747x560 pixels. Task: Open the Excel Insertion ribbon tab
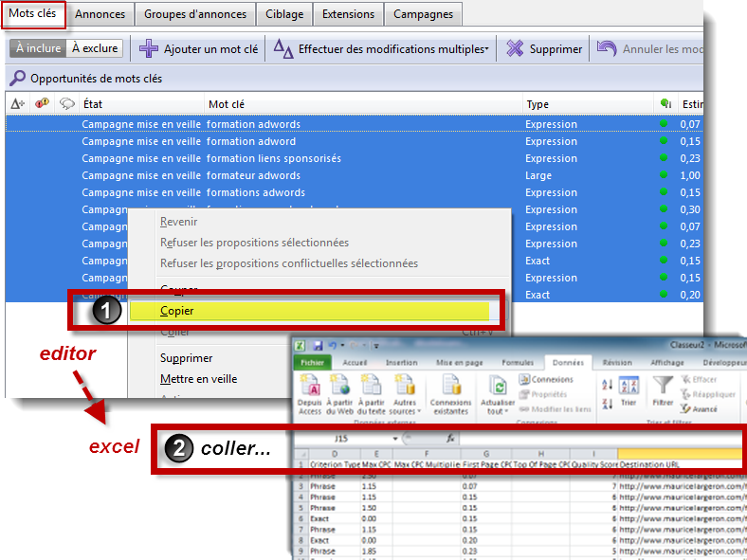pyautogui.click(x=402, y=363)
